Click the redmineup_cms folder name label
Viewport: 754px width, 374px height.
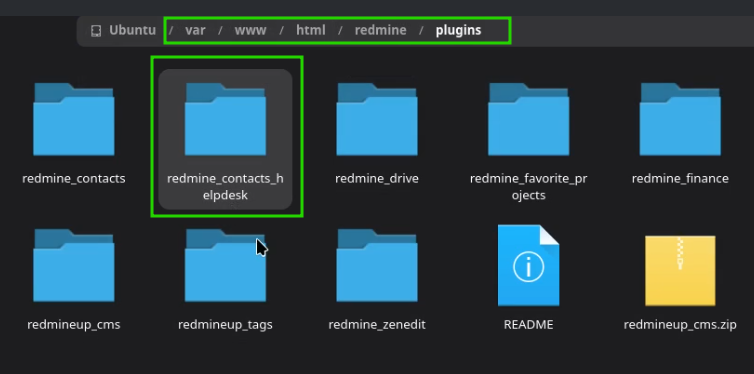click(x=74, y=324)
